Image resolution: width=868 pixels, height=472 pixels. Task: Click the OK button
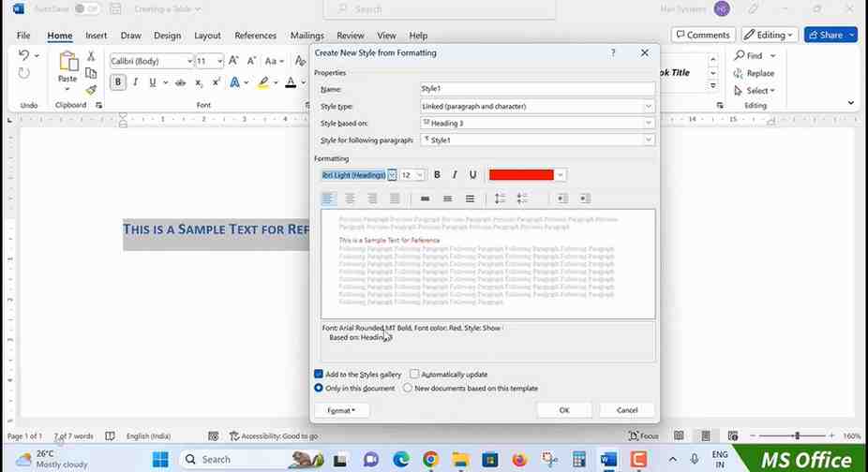coord(563,410)
